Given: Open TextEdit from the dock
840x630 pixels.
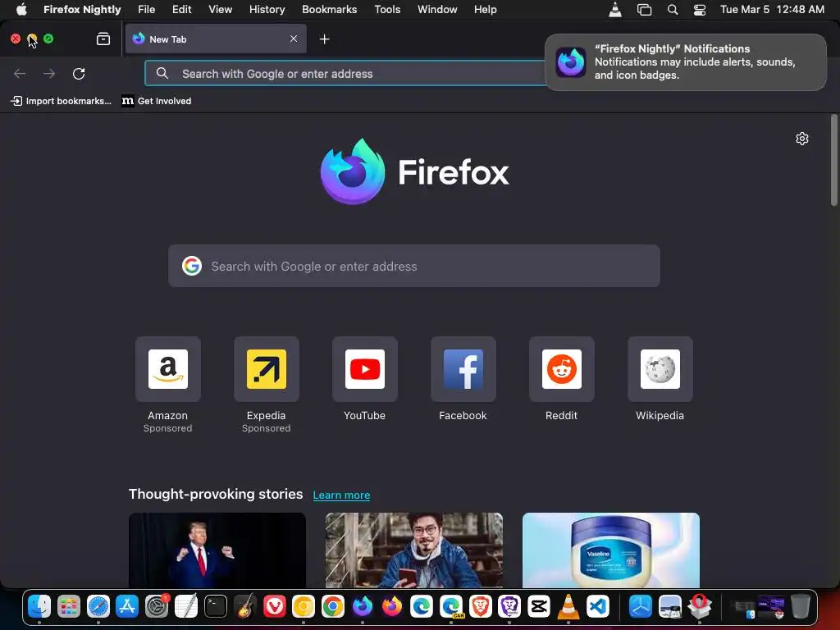Looking at the screenshot, I should [x=186, y=606].
